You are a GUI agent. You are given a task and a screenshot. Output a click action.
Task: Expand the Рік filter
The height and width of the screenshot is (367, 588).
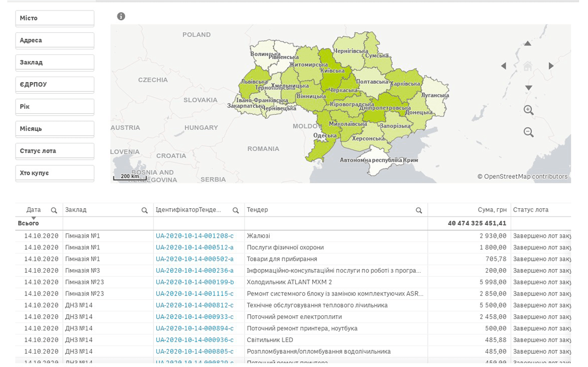click(54, 106)
